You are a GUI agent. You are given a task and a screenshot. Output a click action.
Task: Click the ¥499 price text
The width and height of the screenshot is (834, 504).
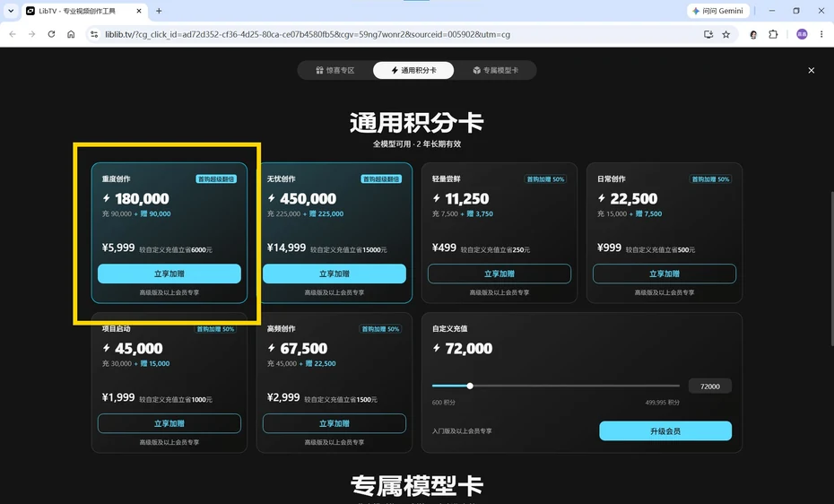(444, 248)
